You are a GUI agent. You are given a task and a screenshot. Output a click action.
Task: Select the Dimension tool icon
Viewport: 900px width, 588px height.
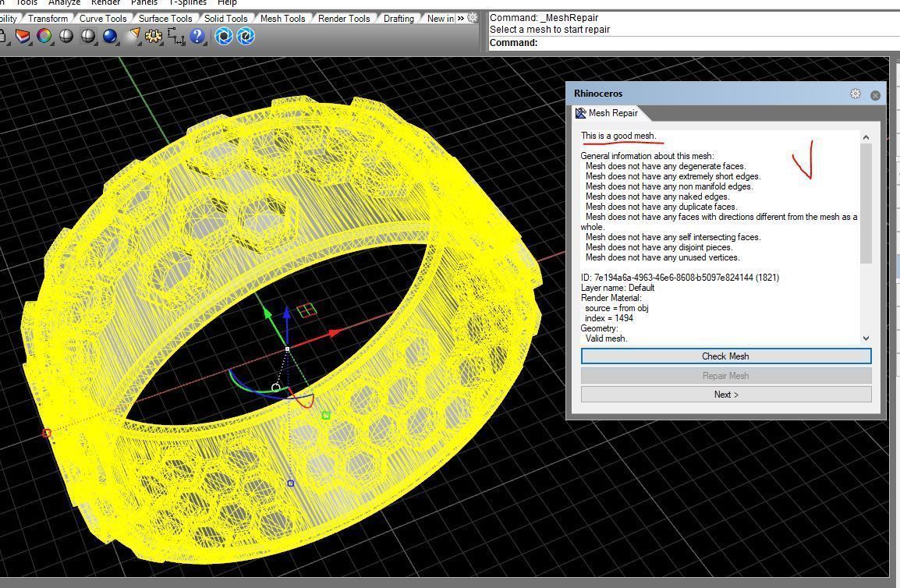[x=175, y=36]
